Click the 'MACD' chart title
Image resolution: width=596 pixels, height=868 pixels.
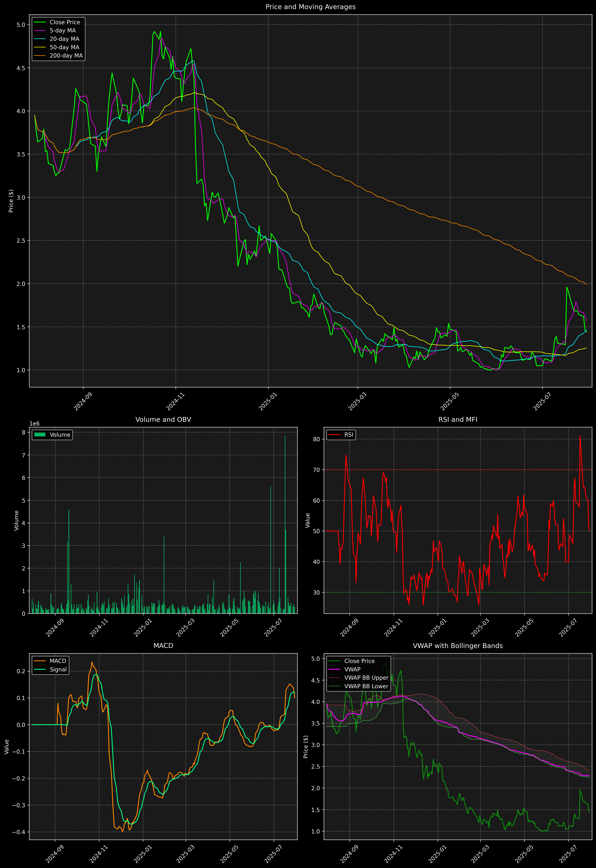163,646
